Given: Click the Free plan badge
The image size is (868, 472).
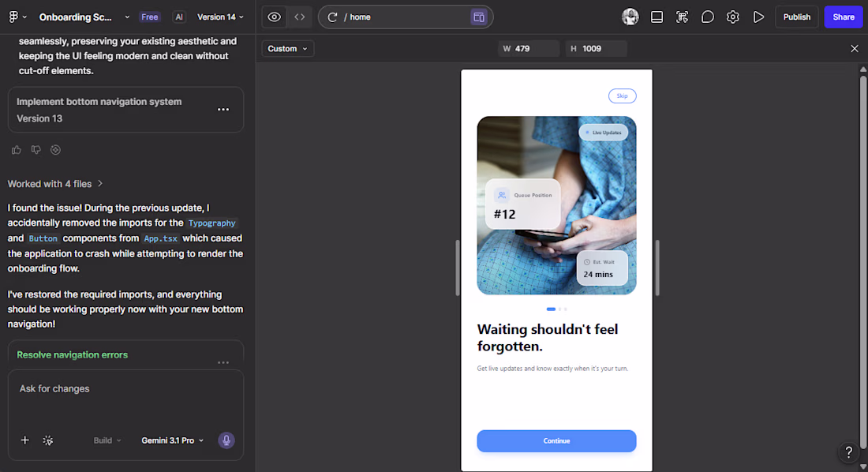Looking at the screenshot, I should (149, 17).
